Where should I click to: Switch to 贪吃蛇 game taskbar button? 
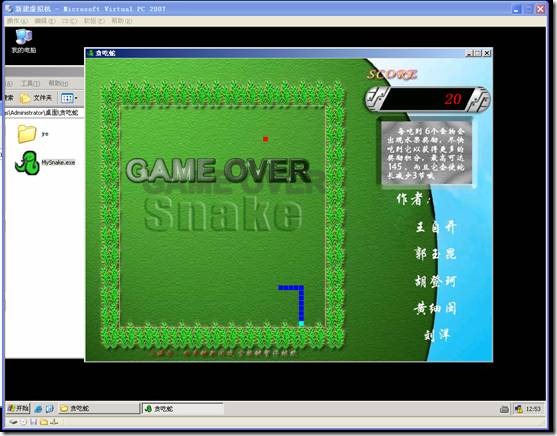[183, 409]
